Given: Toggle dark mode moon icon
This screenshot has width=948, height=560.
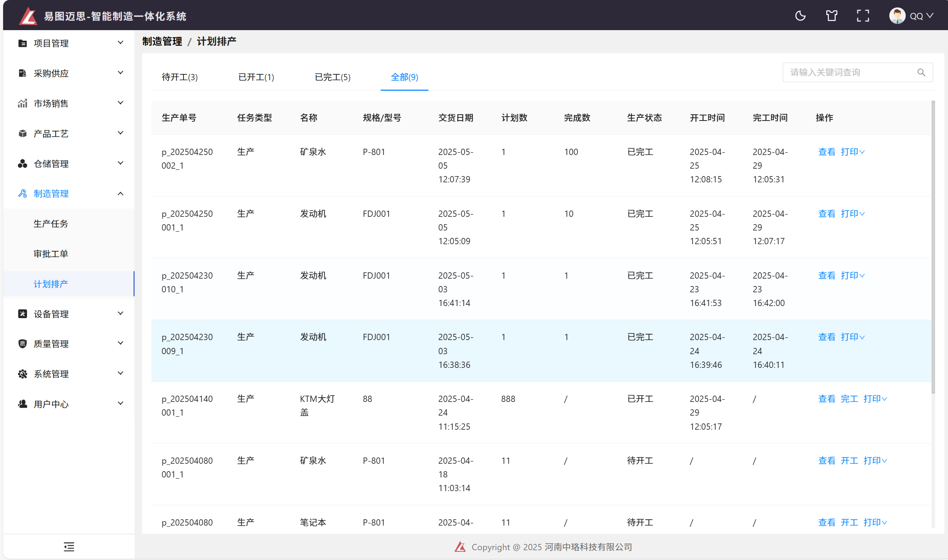Looking at the screenshot, I should pos(800,16).
